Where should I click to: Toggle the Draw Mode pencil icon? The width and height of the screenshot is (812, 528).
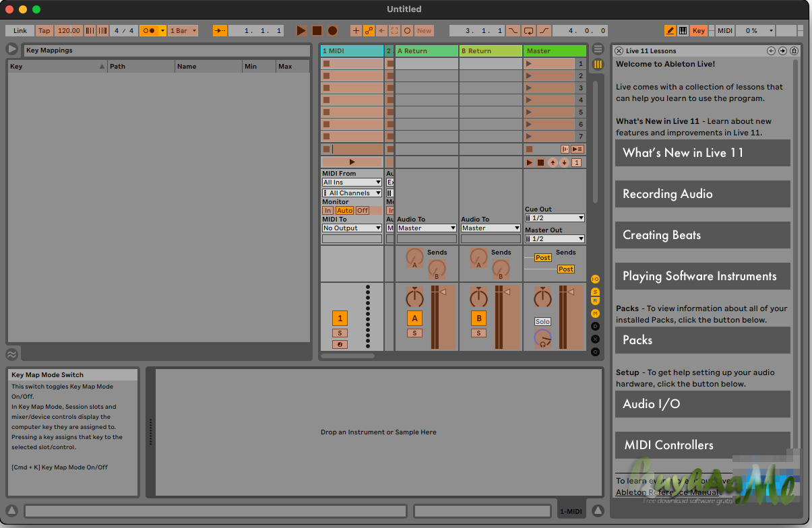click(x=670, y=30)
